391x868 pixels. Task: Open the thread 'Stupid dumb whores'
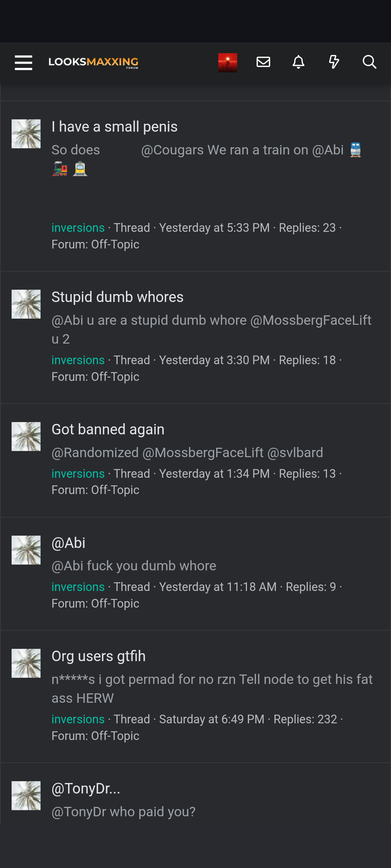[x=118, y=297]
